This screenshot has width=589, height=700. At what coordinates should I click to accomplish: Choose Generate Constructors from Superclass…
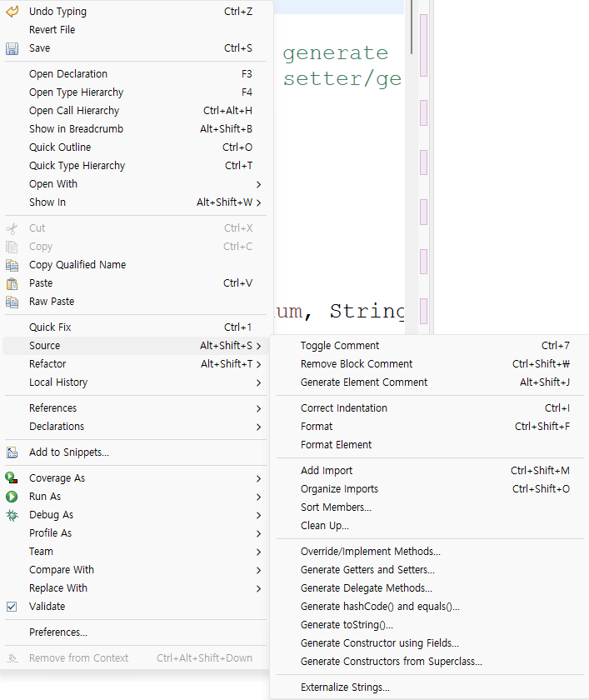[430, 661]
